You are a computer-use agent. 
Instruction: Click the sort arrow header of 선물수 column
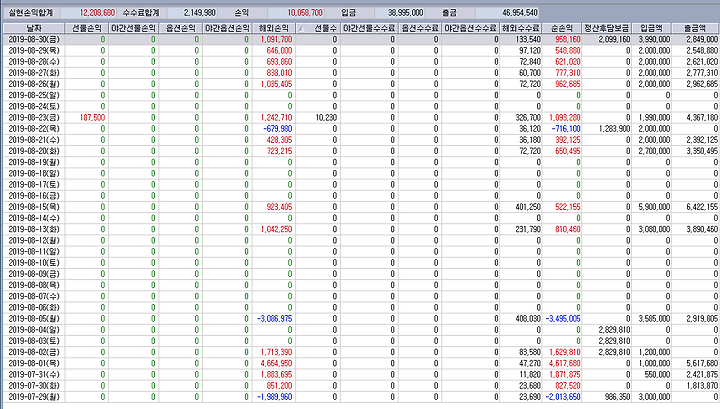tap(318, 28)
